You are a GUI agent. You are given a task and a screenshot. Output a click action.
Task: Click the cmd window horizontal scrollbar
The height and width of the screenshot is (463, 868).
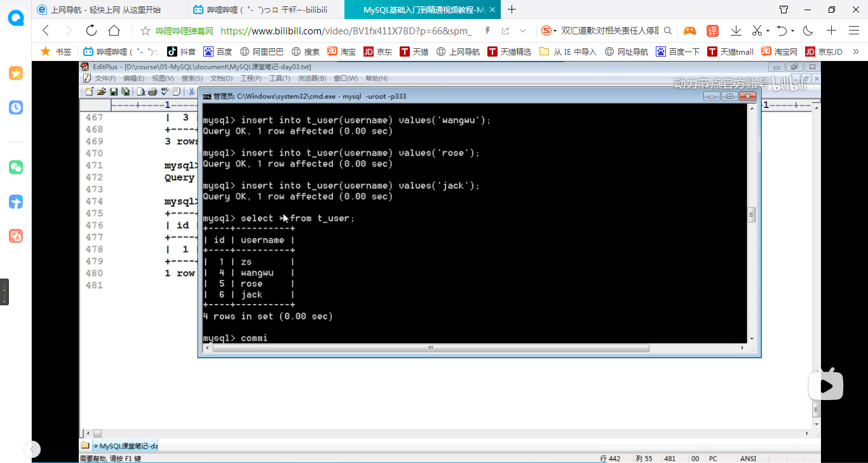click(x=430, y=348)
